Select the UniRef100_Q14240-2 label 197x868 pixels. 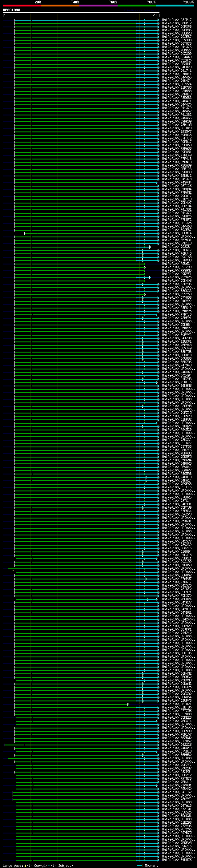click(179, 619)
